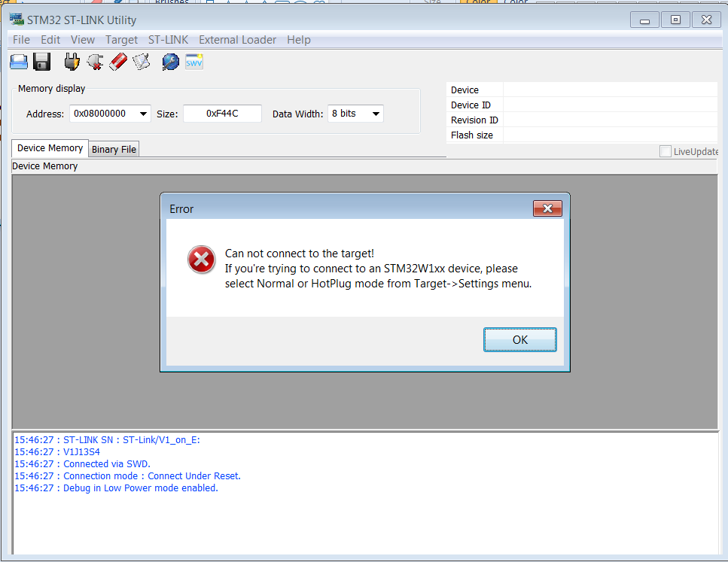Click log line 'Connection mode : Connect Under Reset.'

tap(128, 476)
